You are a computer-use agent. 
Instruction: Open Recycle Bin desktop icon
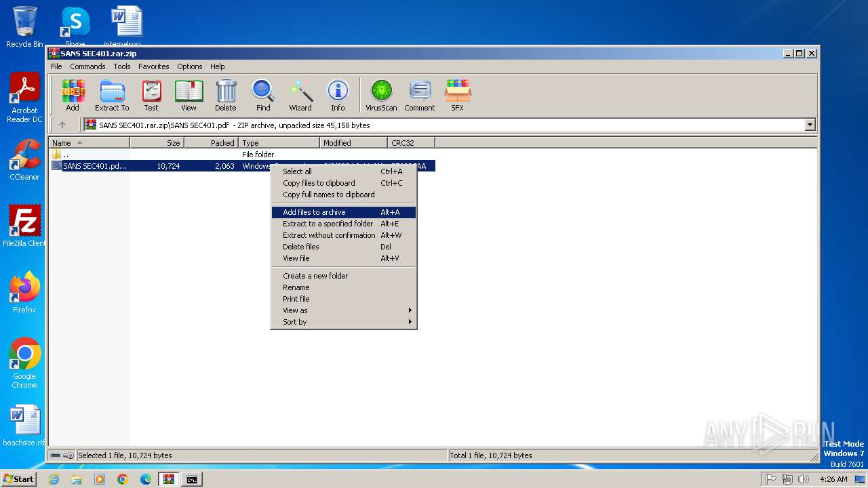pos(24,27)
